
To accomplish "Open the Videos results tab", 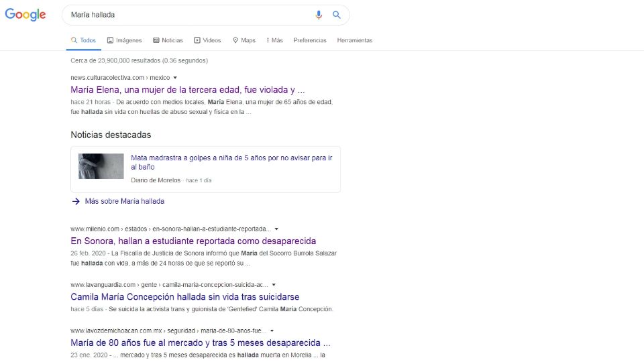I will (x=207, y=40).
